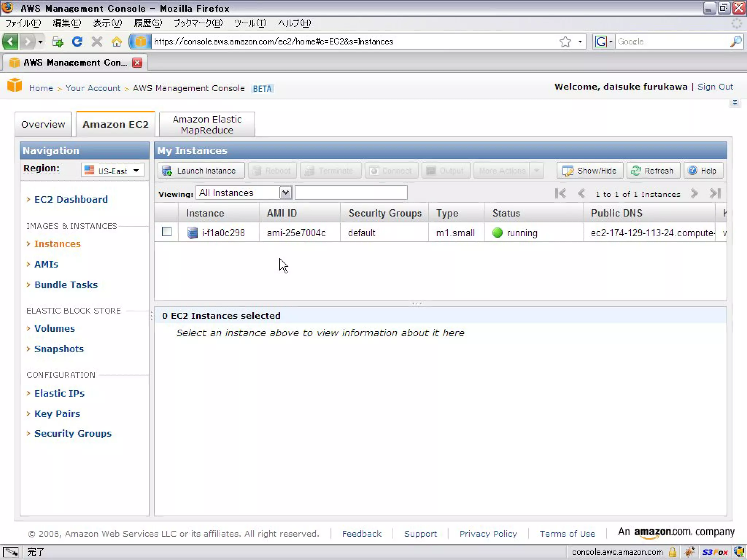Switch to Amazon Elastic MapReduce tab
Image resolution: width=747 pixels, height=560 pixels.
click(207, 125)
